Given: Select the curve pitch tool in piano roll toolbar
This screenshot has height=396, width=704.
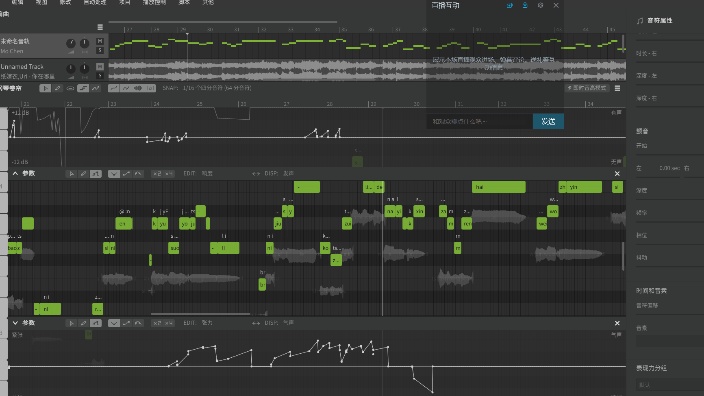Looking at the screenshot, I should click(96, 88).
